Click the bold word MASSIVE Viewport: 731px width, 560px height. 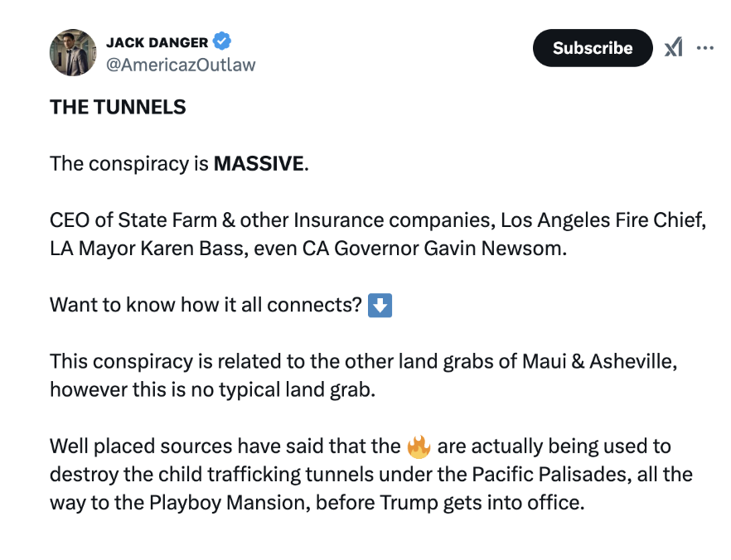click(259, 163)
